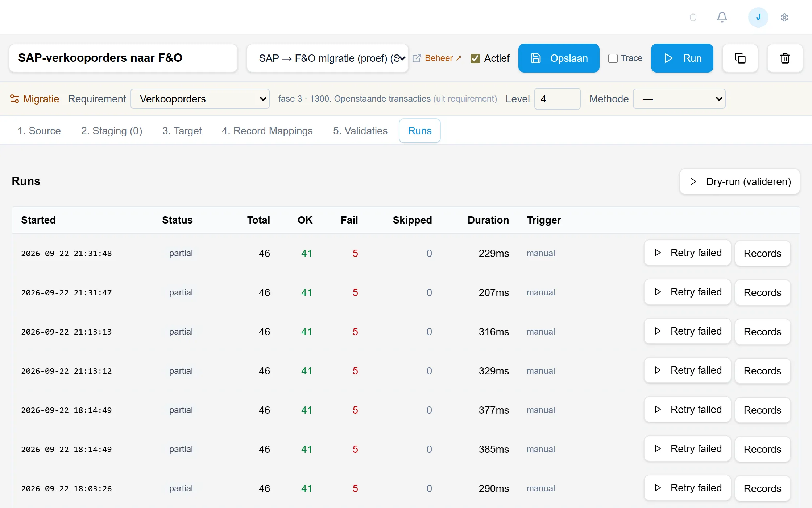Retry failed for run 21:13:13

(687, 331)
